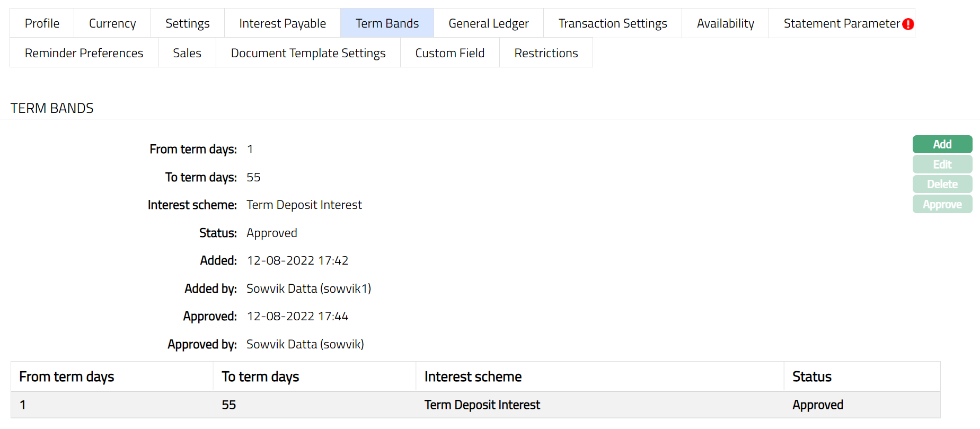980x429 pixels.
Task: Click the red alert icon on Statement Parameter
Action: 908,24
